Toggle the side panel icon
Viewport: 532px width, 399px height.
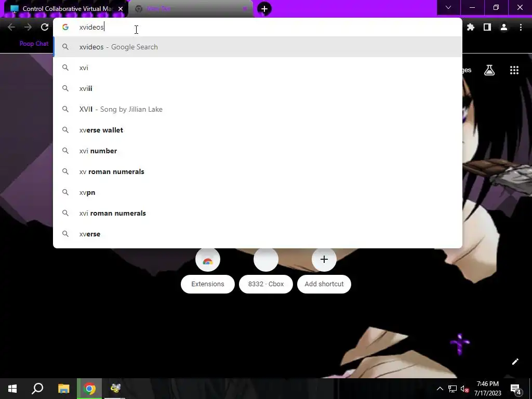click(x=487, y=27)
